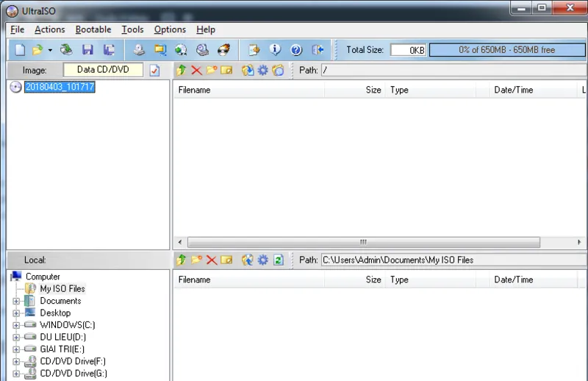This screenshot has height=381, width=588.
Task: Click the image properties checkmark icon
Action: 154,70
